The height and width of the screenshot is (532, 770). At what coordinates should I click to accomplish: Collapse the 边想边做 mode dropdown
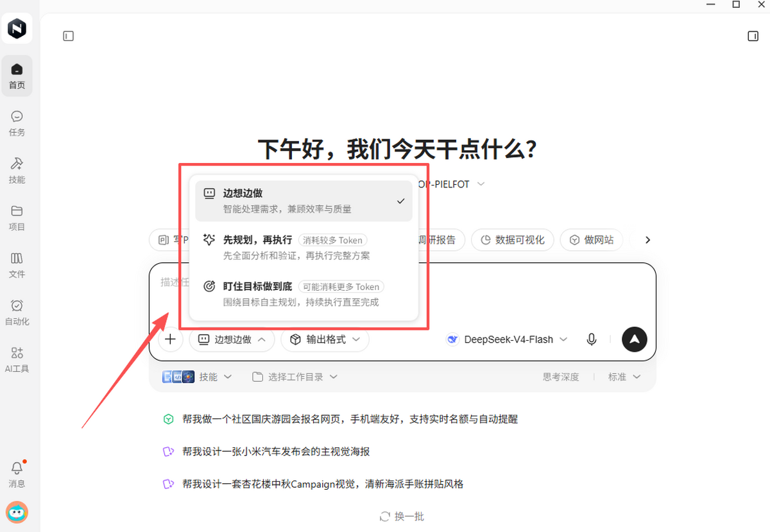click(x=232, y=339)
